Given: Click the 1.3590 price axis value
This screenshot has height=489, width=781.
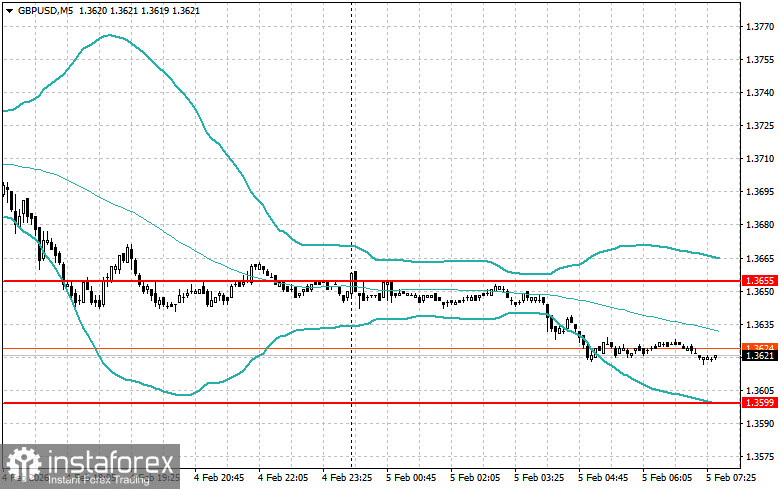Looking at the screenshot, I should [x=761, y=424].
